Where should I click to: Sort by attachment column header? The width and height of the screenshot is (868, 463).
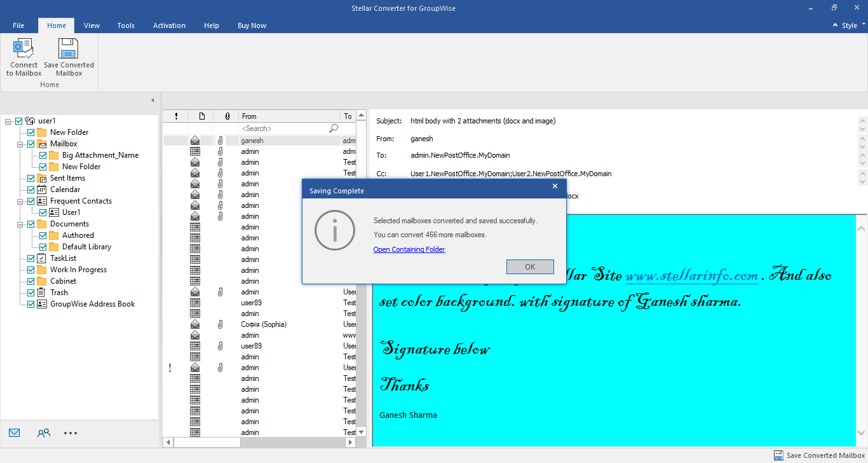pos(227,116)
